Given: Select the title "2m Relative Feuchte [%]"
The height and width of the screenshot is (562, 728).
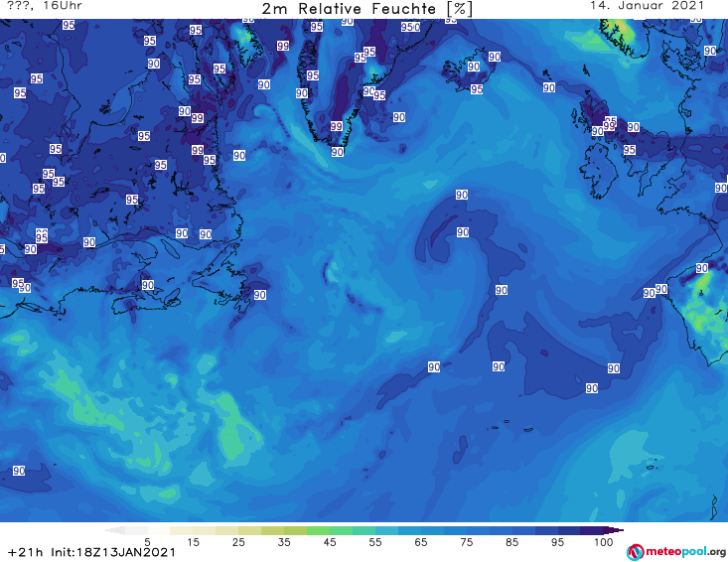Looking at the screenshot, I should click(x=366, y=9).
